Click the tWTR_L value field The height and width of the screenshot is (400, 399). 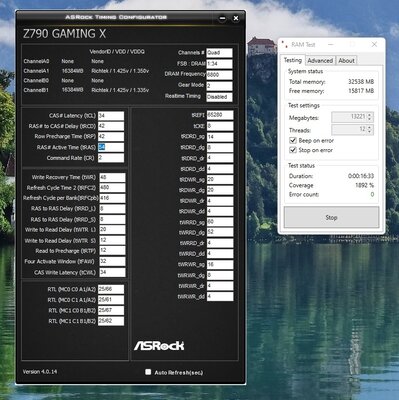(x=112, y=230)
